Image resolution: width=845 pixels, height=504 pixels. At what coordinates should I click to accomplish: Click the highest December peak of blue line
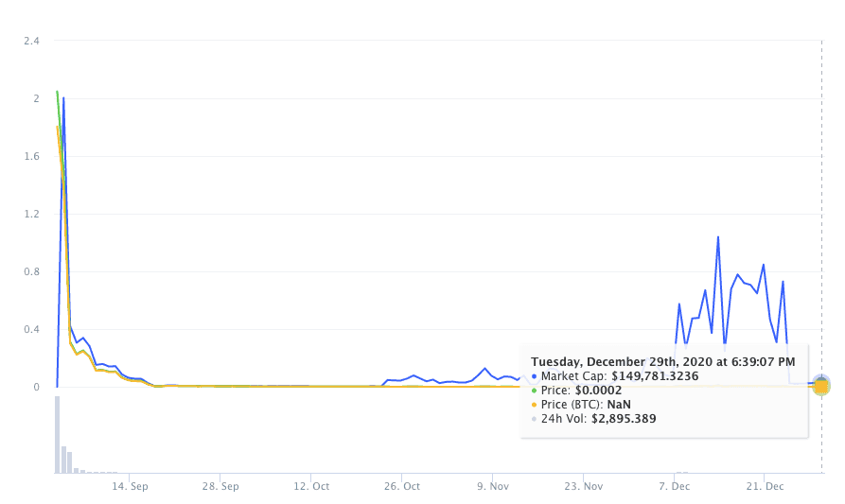(x=718, y=237)
